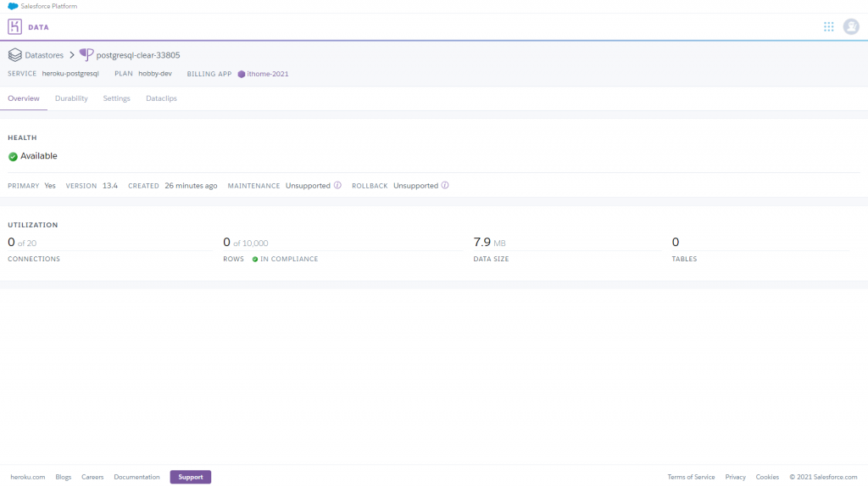Open heroku.com footer link
868x487 pixels.
click(28, 477)
